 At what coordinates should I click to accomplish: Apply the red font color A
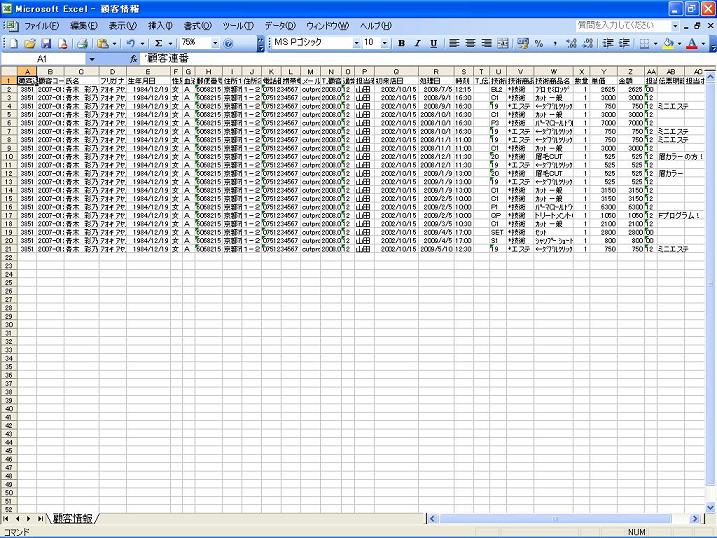tap(692, 43)
